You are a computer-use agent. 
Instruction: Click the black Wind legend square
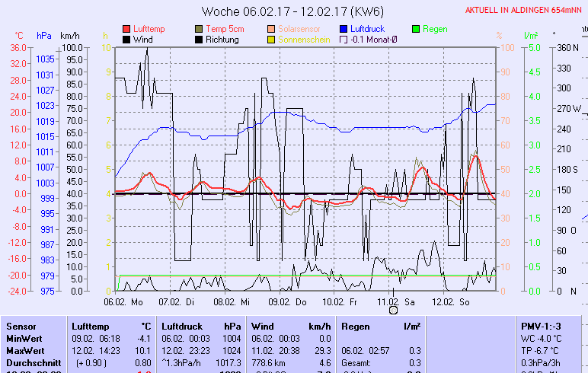pos(126,40)
